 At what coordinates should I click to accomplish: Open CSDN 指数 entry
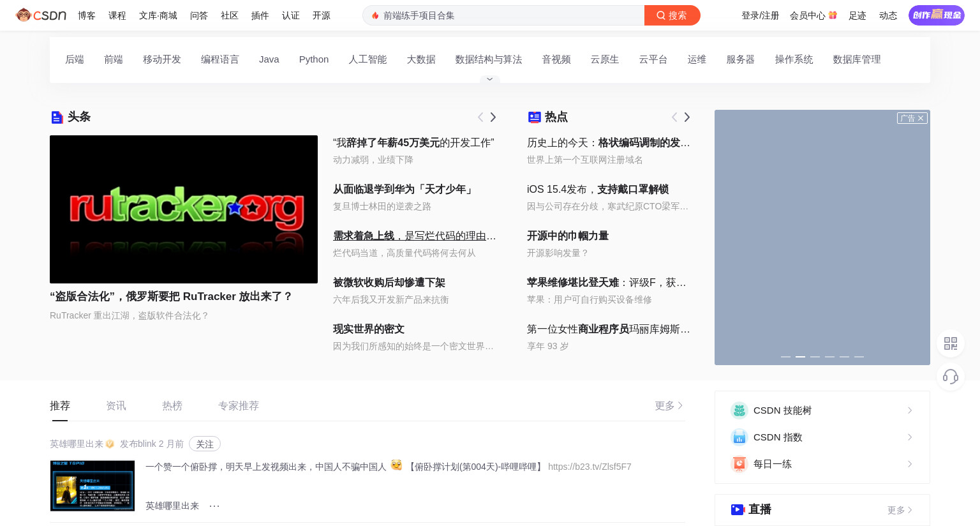click(x=822, y=437)
